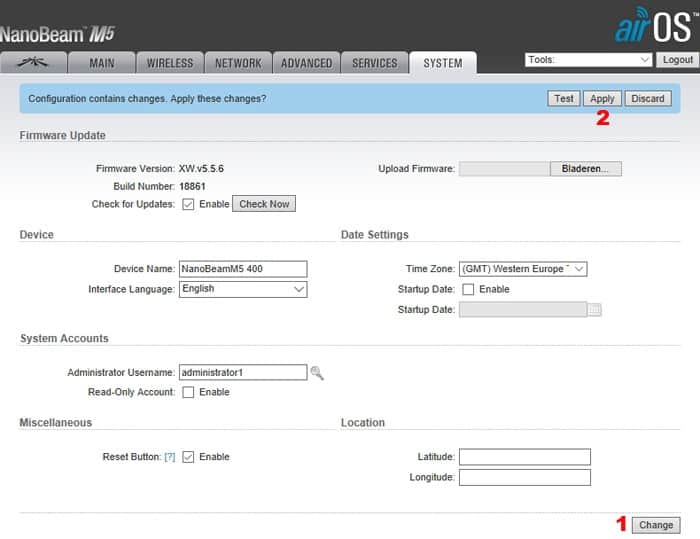Image resolution: width=700 pixels, height=539 pixels.
Task: Click the Administrator Username field
Action: pos(243,372)
